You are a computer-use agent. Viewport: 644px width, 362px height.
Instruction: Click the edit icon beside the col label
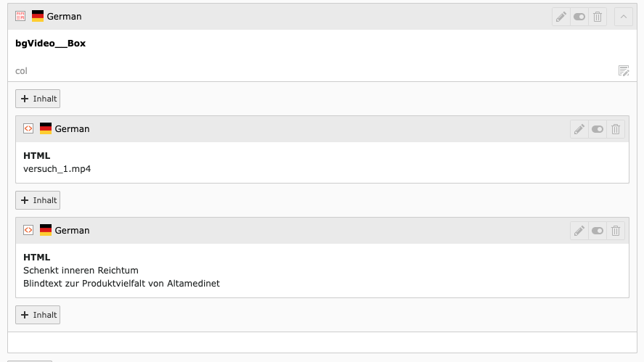(624, 70)
